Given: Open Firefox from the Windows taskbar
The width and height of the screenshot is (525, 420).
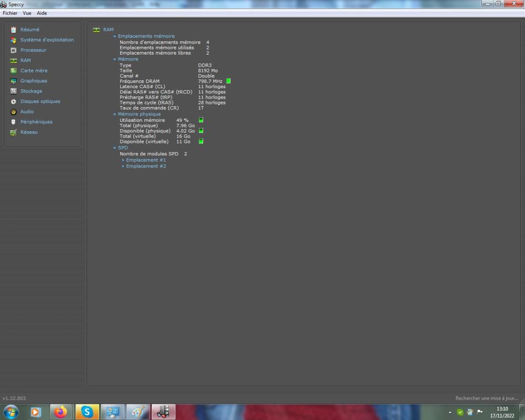Looking at the screenshot, I should [61, 412].
